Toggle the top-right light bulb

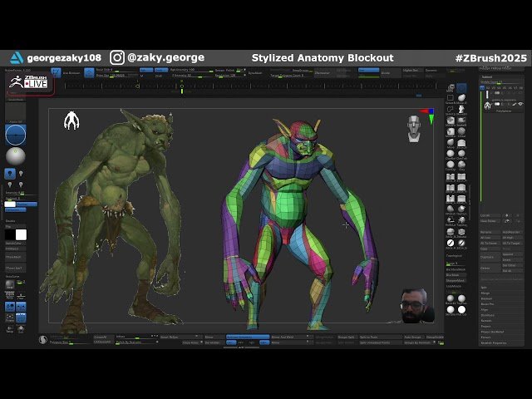[21, 174]
